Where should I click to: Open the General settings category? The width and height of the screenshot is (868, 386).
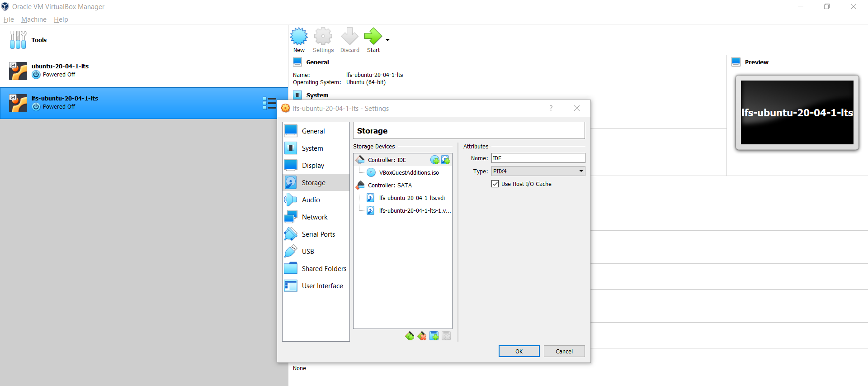click(316, 131)
